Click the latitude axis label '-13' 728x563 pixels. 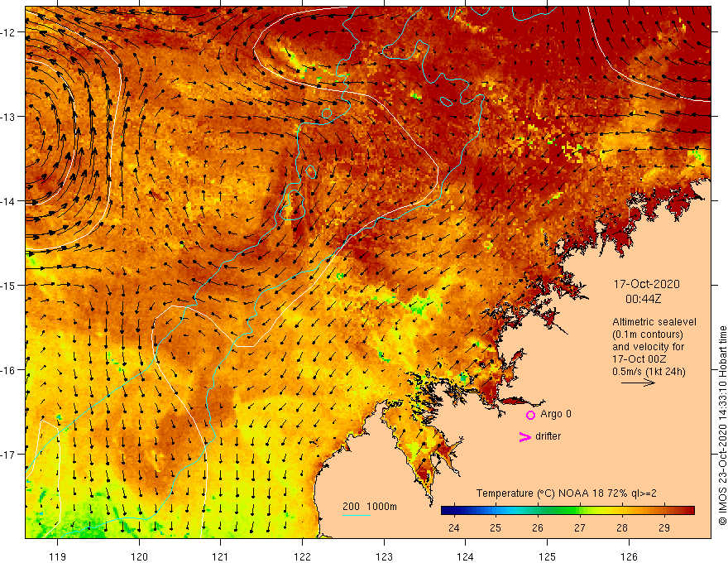click(7, 117)
